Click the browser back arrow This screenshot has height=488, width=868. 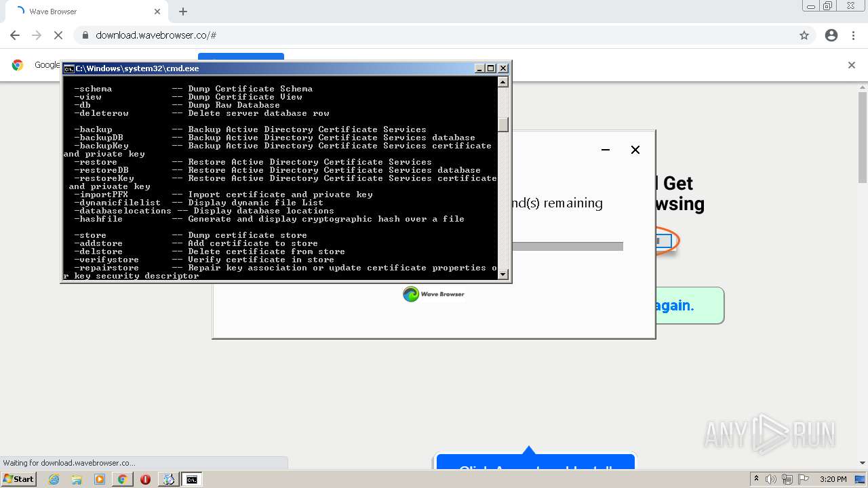(15, 35)
